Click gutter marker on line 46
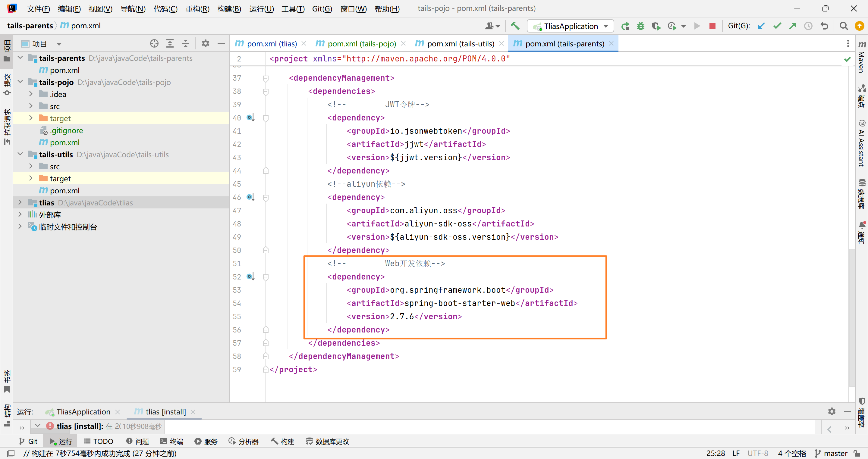Viewport: 868px width, 459px height. (250, 197)
